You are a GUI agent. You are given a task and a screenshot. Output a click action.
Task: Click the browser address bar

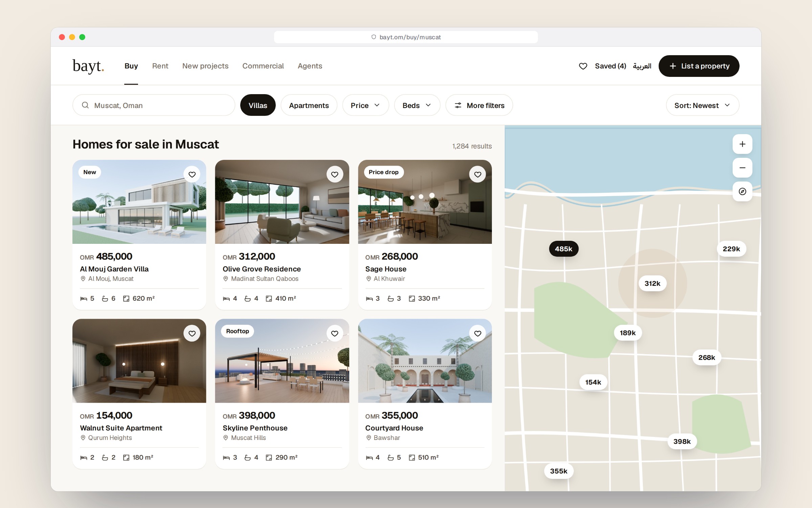pos(406,37)
